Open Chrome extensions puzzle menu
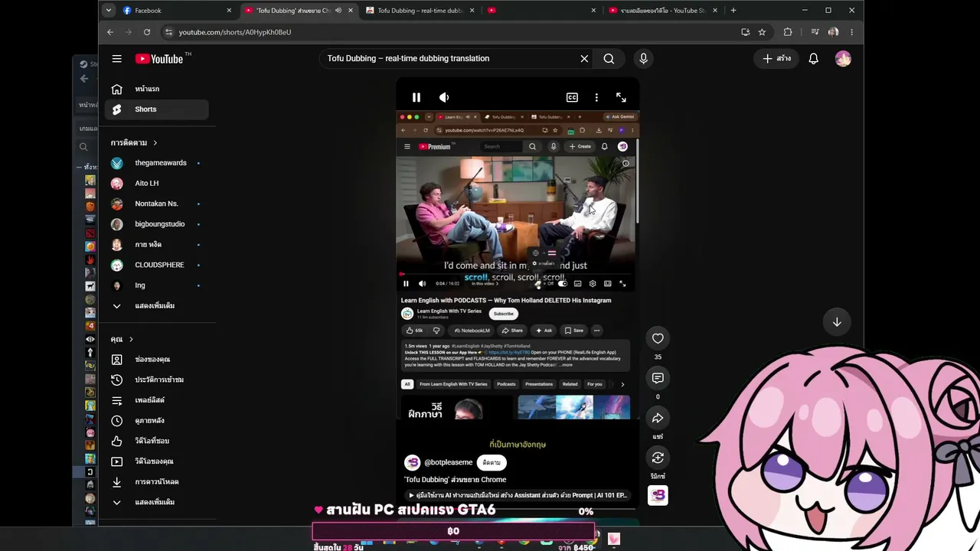 (788, 32)
